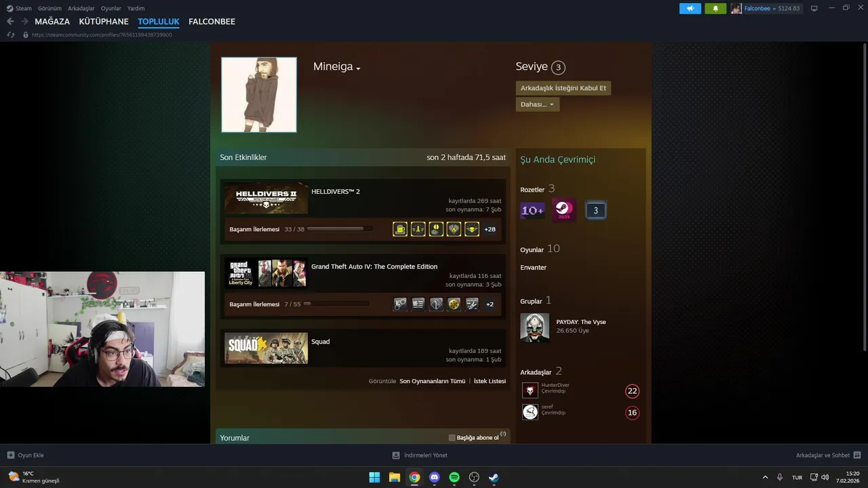Screen dimensions: 868x488
Task: Open the Dahası... dropdown menu
Action: pos(537,104)
